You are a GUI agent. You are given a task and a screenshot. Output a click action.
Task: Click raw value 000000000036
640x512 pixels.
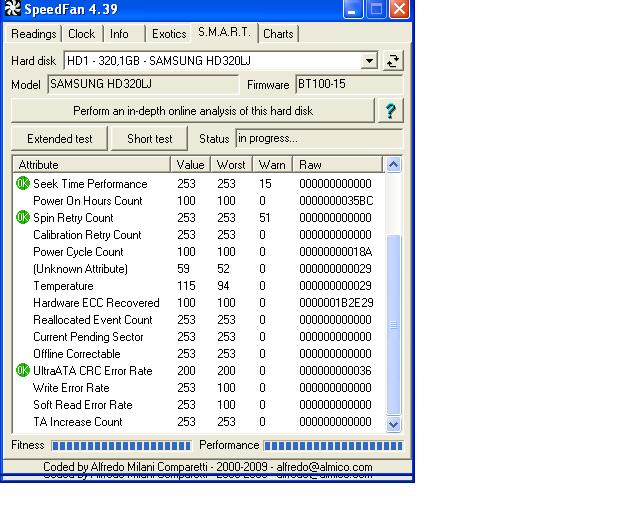[x=336, y=371]
